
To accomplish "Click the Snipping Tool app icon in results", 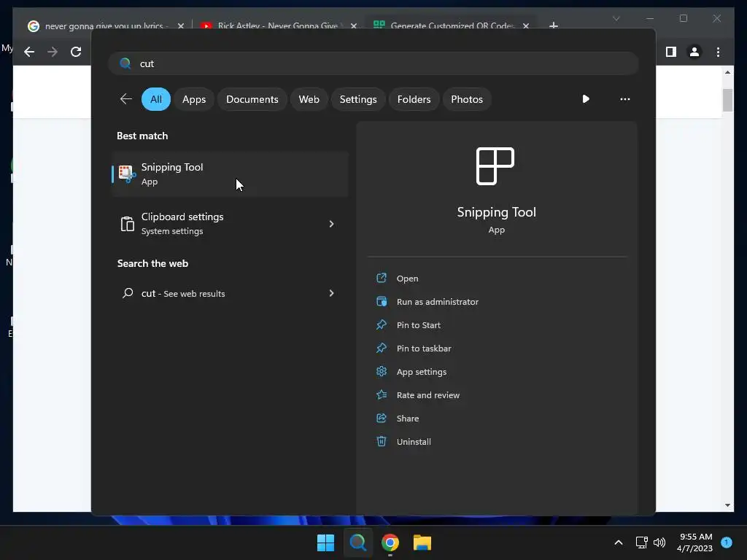I will click(x=127, y=174).
